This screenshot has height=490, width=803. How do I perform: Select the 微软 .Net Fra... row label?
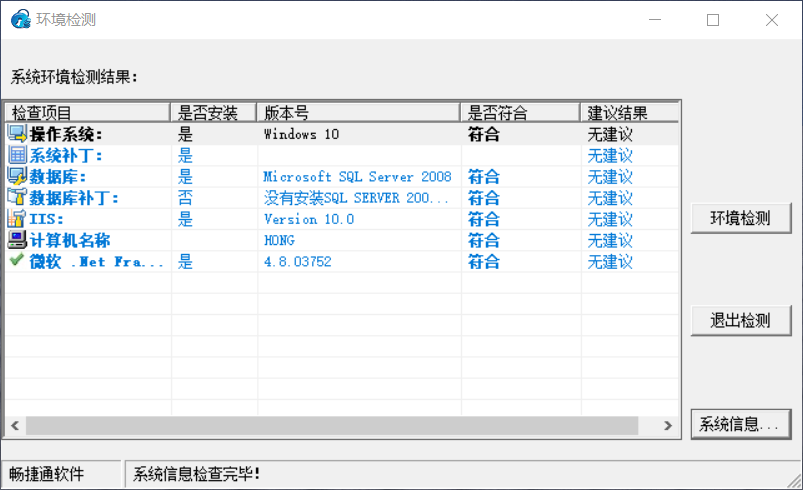click(x=96, y=262)
